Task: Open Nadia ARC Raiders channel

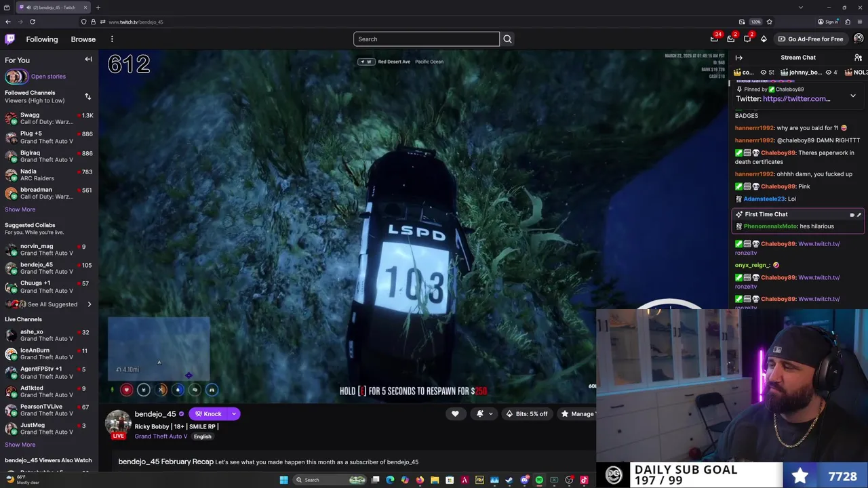Action: (x=49, y=175)
